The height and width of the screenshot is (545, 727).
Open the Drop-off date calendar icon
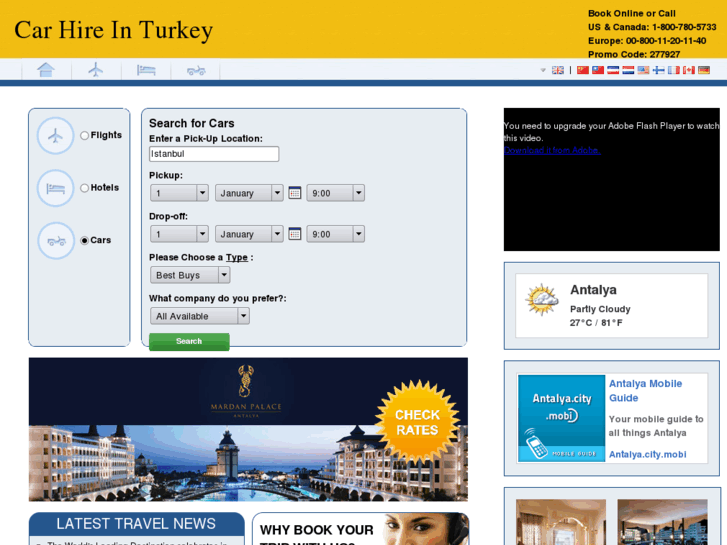coord(295,233)
